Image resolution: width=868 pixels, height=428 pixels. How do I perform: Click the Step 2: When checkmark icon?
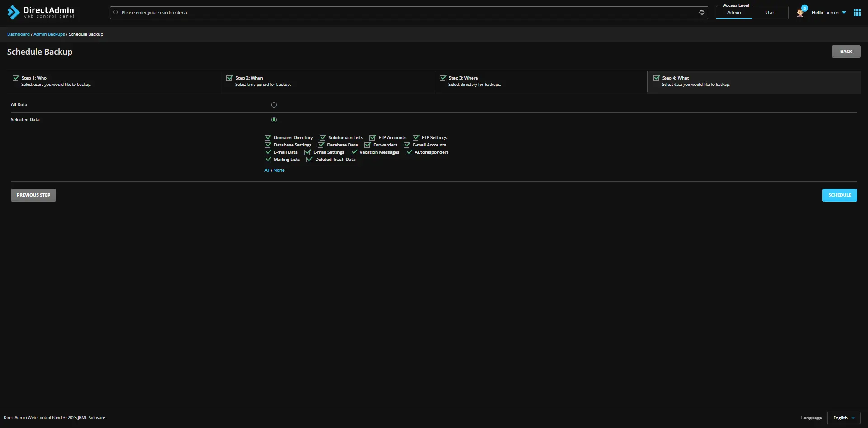230,78
